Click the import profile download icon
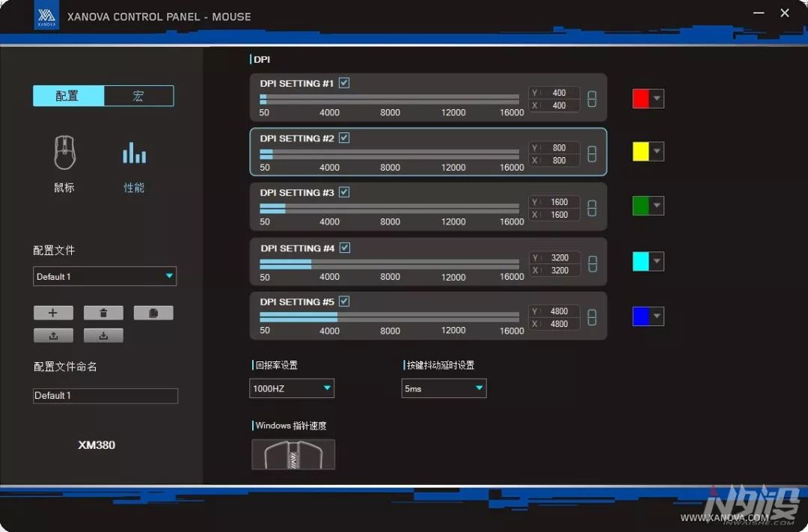This screenshot has width=808, height=532. point(103,335)
